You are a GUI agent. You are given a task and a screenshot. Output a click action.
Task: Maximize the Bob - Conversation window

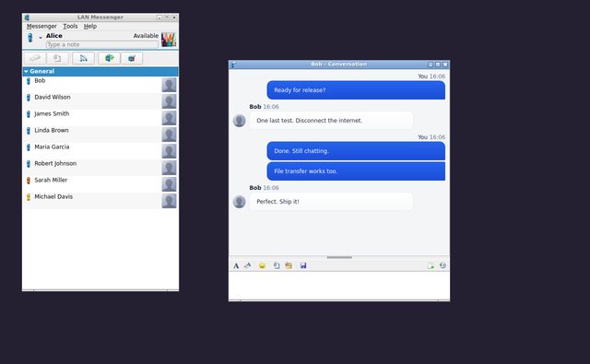click(438, 65)
